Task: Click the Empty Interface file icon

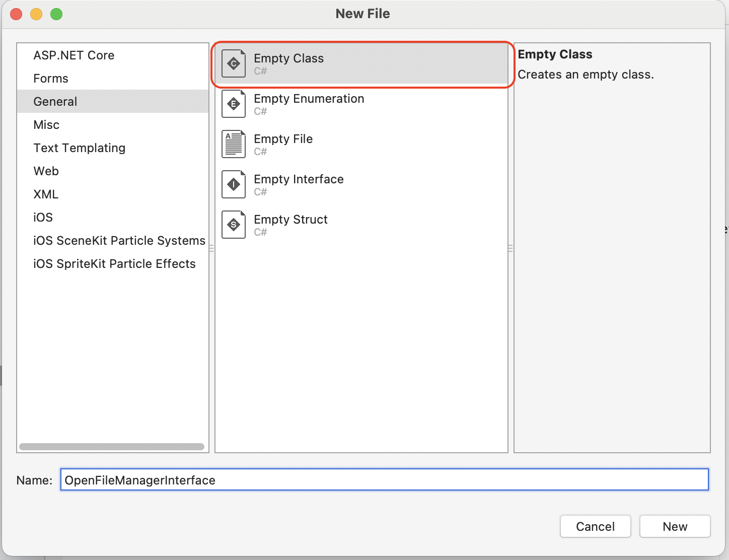Action: (x=234, y=184)
